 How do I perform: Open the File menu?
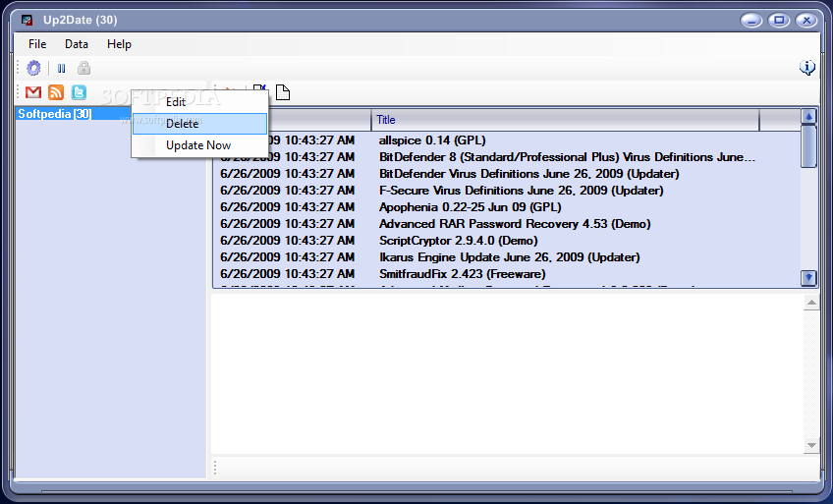coord(37,44)
